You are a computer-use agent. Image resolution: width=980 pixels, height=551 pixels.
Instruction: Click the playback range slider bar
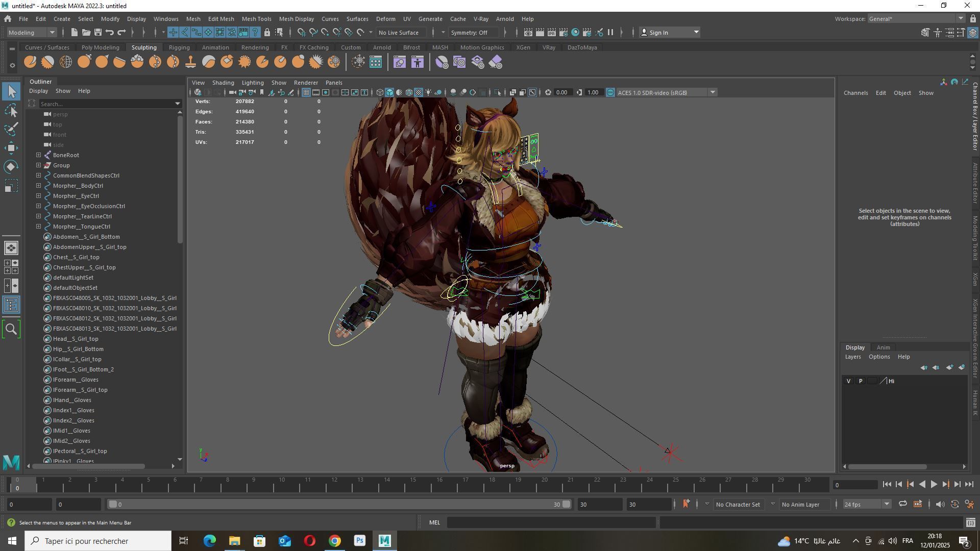click(x=339, y=505)
